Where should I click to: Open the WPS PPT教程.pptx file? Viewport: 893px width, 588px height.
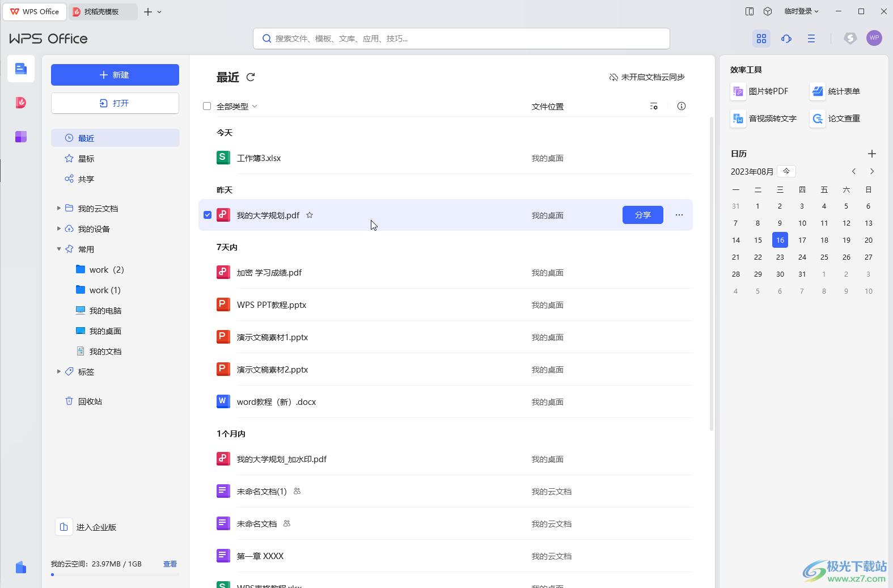pyautogui.click(x=446, y=305)
